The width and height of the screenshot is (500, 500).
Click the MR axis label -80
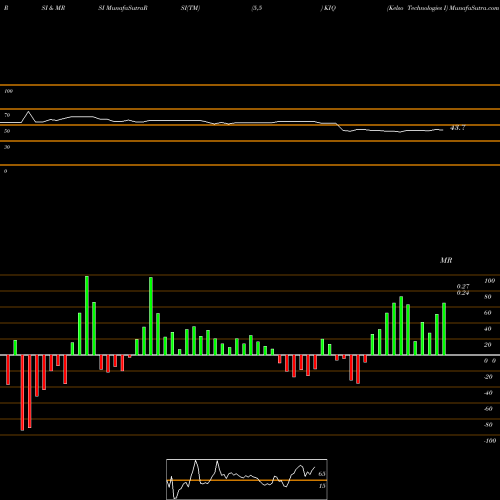[x=488, y=425]
